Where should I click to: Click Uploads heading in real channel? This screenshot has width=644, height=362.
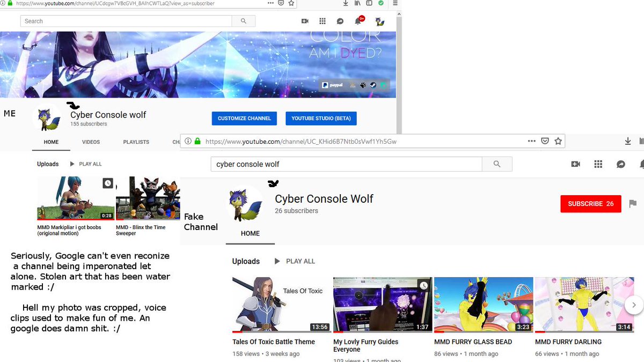coord(48,164)
